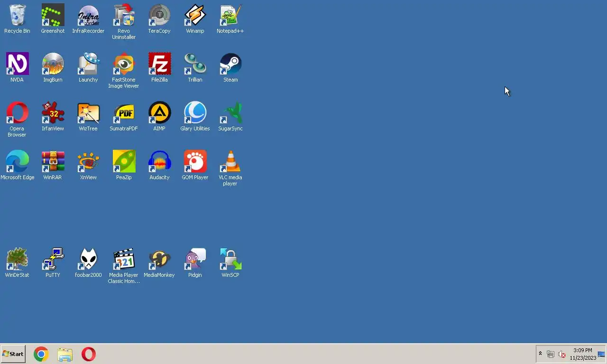
Task: Click the WinDirStat desktop icon
Action: click(x=17, y=263)
